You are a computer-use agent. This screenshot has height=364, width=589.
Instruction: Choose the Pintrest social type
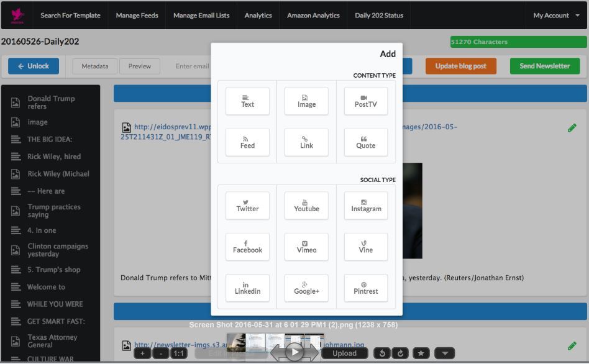[x=365, y=288]
